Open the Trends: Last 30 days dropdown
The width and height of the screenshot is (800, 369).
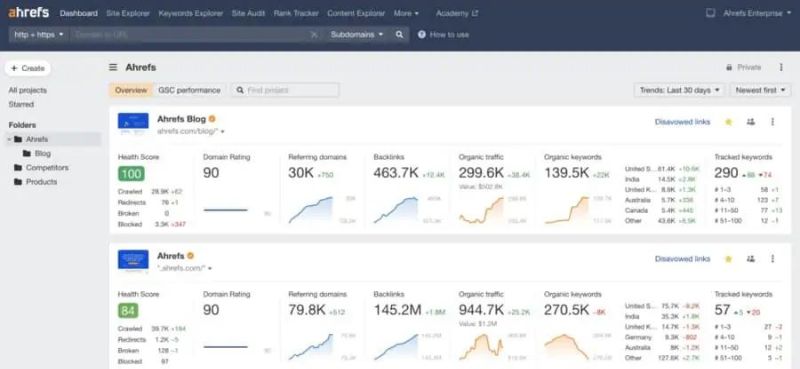(x=680, y=90)
